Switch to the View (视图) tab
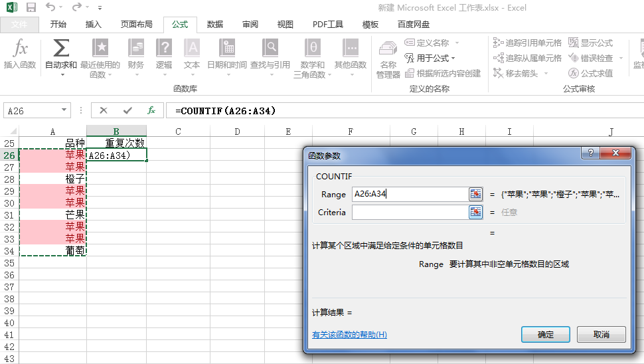This screenshot has width=644, height=364. coord(285,24)
